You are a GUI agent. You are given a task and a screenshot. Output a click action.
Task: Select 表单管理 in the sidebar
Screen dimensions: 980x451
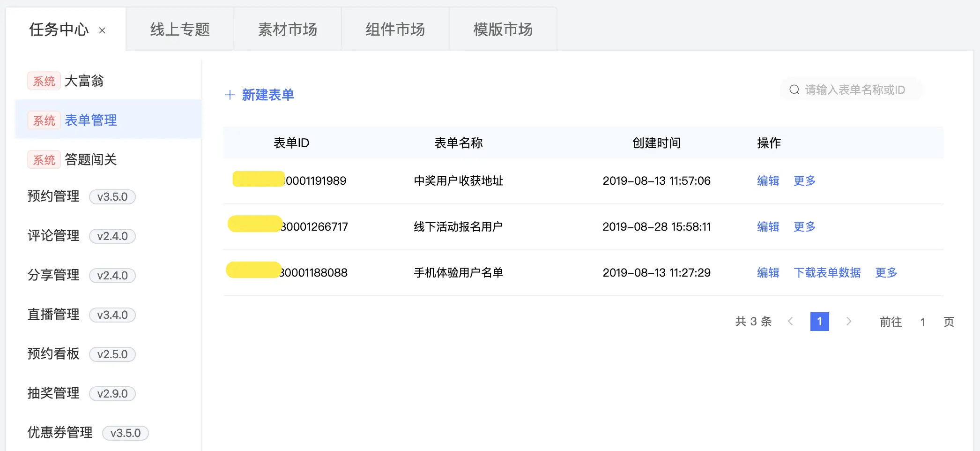[x=90, y=120]
